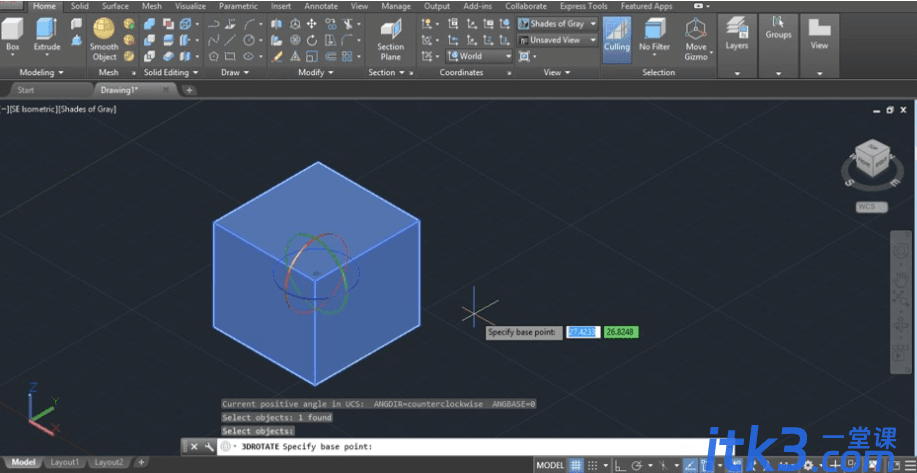Open the WCS dropdown under ViewCube
The image size is (917, 473).
[x=872, y=206]
